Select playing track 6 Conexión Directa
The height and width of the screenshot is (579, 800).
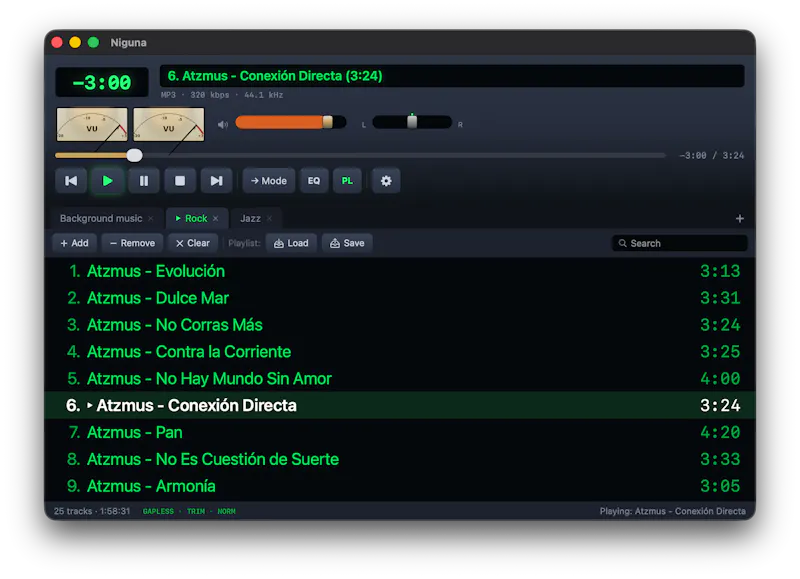(400, 406)
